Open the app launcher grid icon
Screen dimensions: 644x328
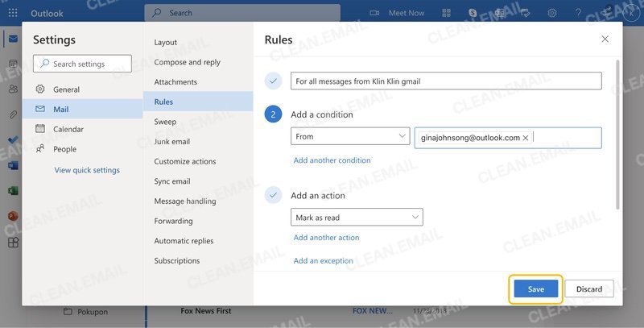coord(13,13)
